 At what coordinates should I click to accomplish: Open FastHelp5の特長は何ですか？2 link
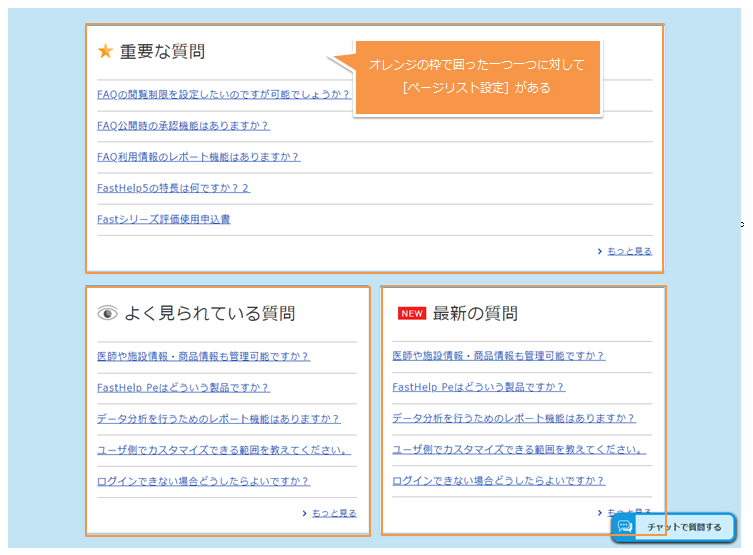pos(173,188)
